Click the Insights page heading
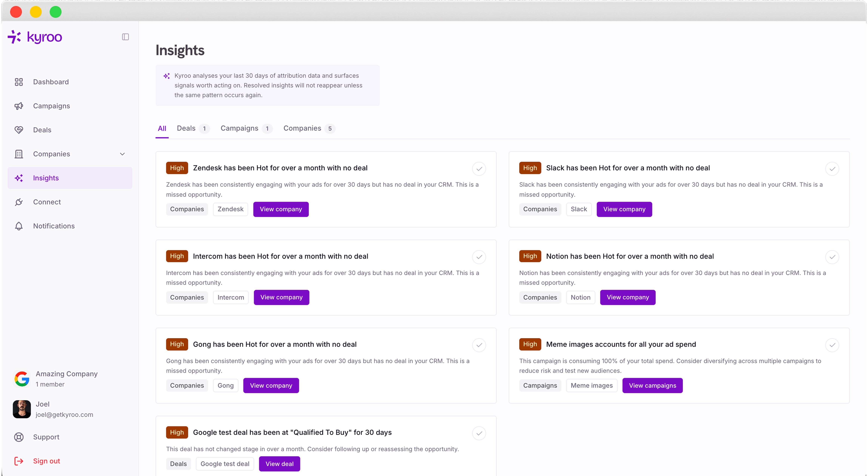 [x=180, y=50]
